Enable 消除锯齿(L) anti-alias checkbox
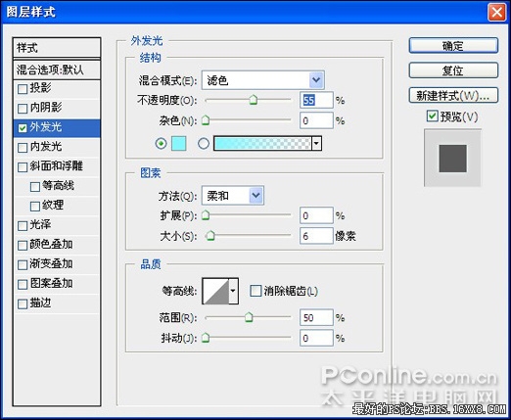511x420 pixels. (x=255, y=291)
